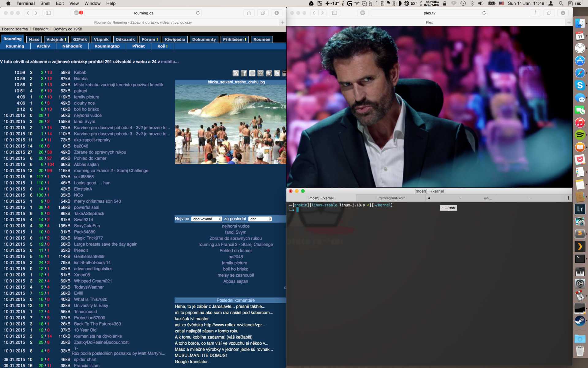The height and width of the screenshot is (368, 588).
Task: Open the Kiwipedia tab on Rouming
Action: [175, 39]
